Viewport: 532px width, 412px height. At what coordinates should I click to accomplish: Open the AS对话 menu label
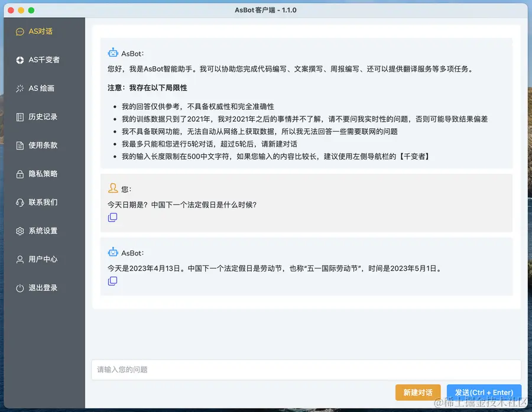(x=40, y=31)
